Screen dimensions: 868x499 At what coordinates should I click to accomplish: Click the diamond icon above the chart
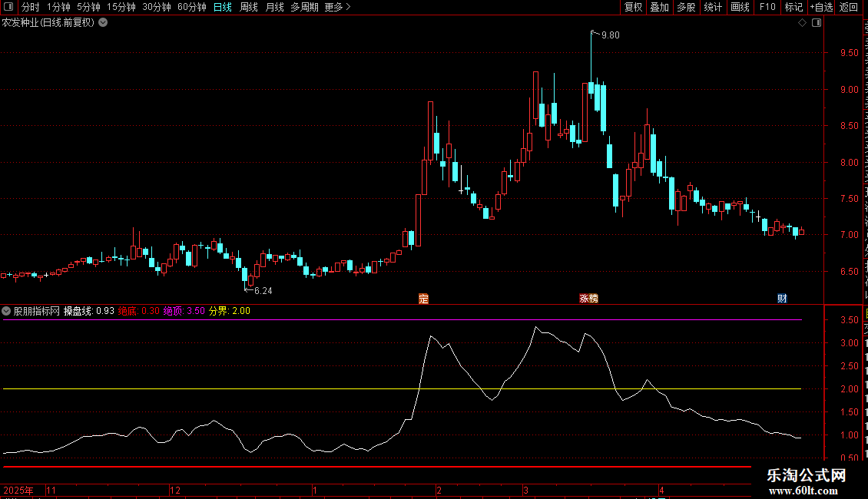pyautogui.click(x=802, y=23)
